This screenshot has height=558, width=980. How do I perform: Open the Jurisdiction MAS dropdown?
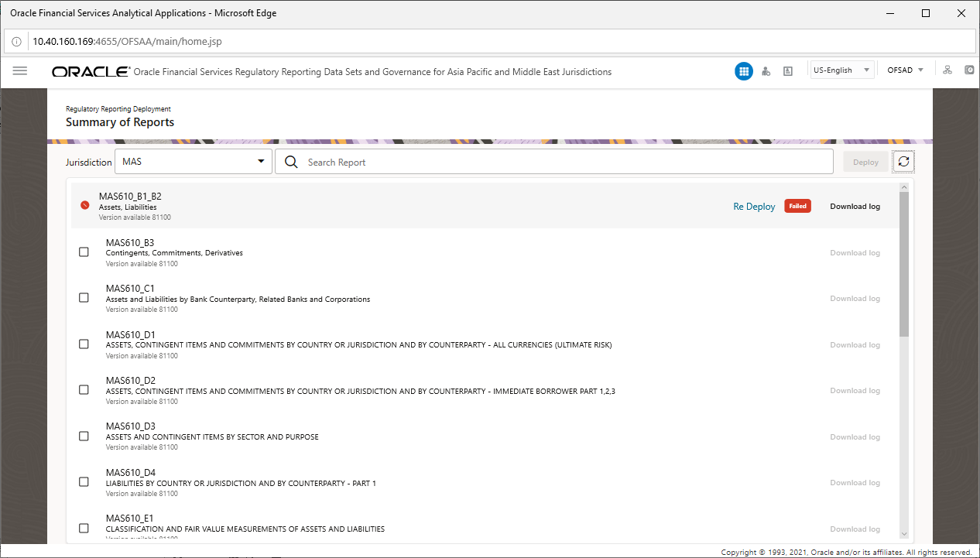194,162
